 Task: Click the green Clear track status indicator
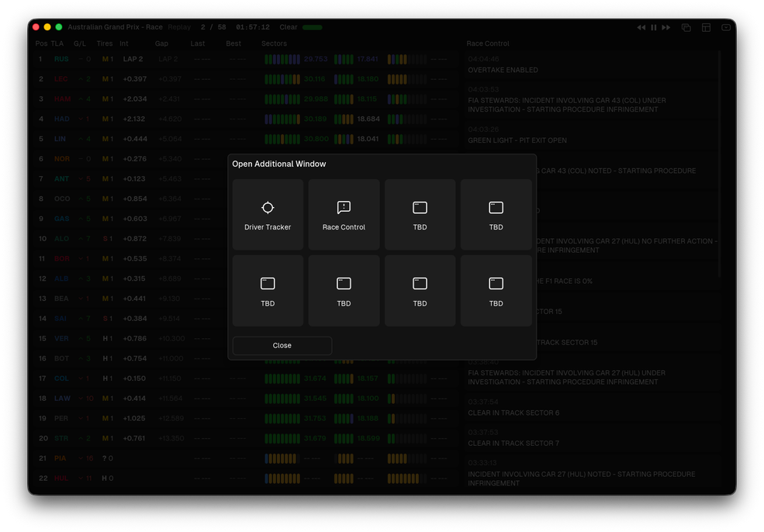(313, 27)
